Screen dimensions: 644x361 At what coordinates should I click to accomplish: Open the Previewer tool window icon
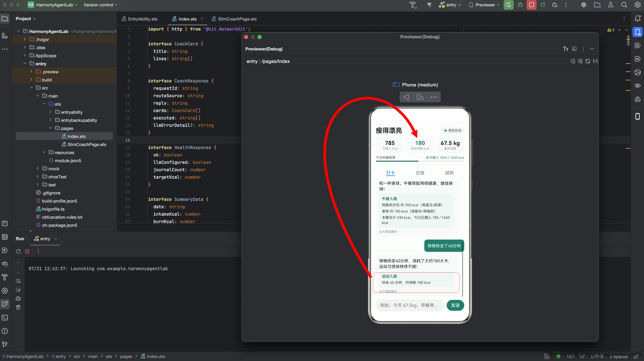pyautogui.click(x=637, y=32)
